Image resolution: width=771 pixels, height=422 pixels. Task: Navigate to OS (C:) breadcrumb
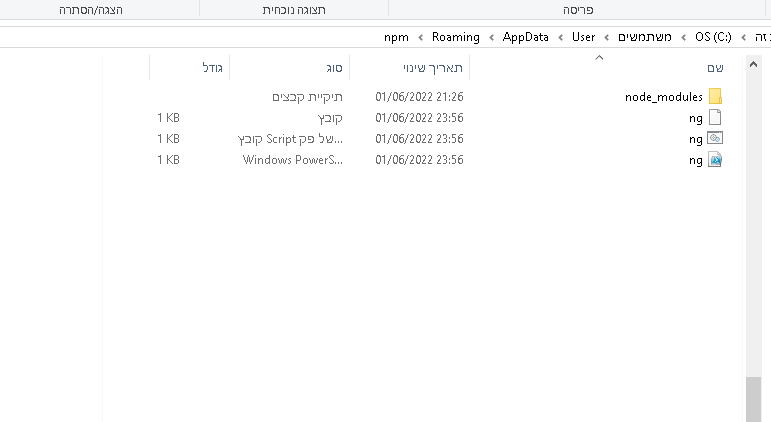tap(713, 37)
